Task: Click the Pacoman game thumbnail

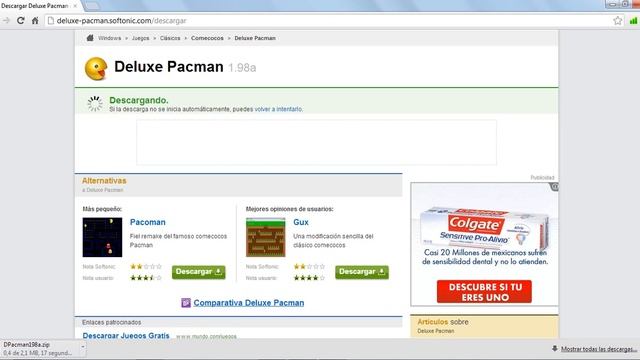Action: click(x=102, y=237)
